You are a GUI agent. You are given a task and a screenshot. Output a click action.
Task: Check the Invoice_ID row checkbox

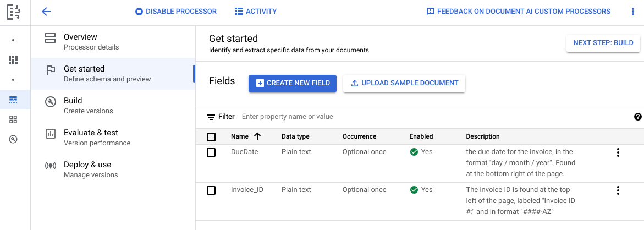(x=211, y=190)
